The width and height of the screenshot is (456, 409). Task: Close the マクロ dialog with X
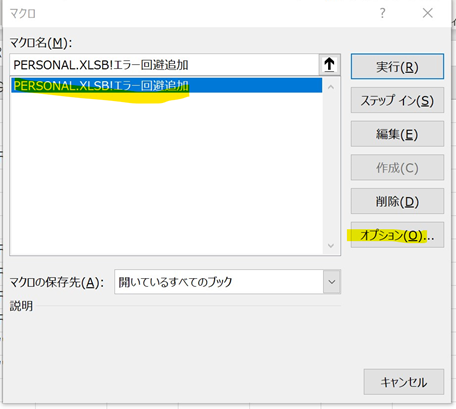tap(427, 13)
